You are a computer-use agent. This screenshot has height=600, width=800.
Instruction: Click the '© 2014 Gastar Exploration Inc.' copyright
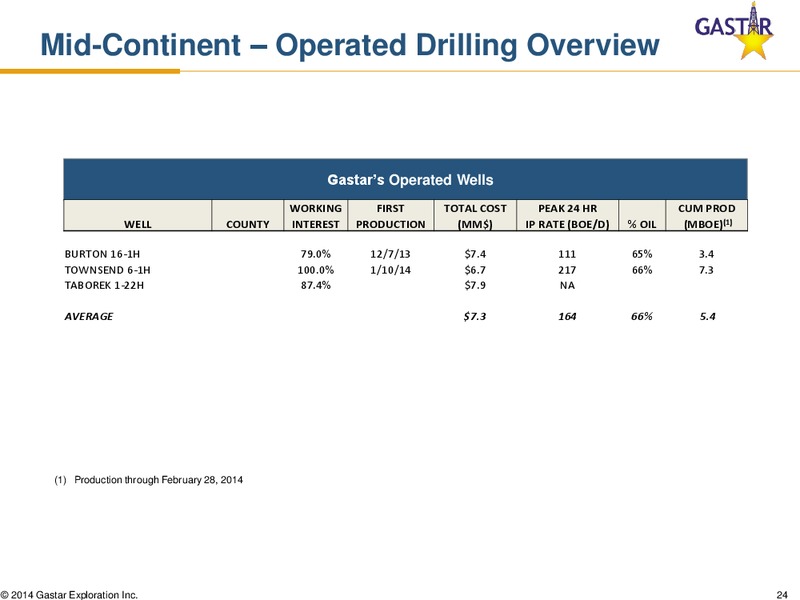(69, 594)
